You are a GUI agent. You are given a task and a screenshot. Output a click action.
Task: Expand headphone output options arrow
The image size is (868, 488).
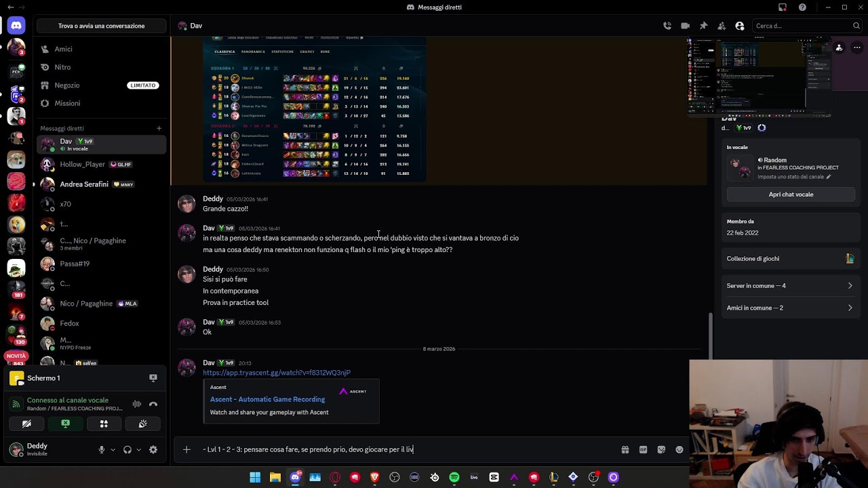click(138, 449)
